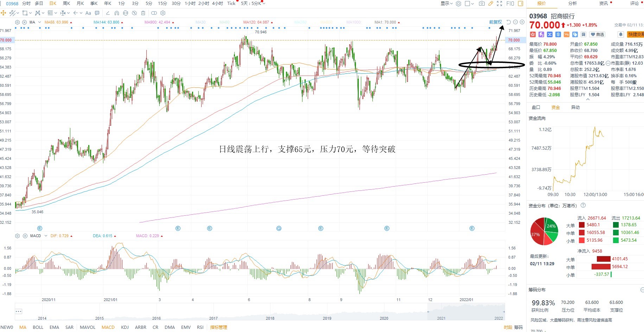Open drawing toolbar settings gear
This screenshot has height=332, width=644.
163,13
